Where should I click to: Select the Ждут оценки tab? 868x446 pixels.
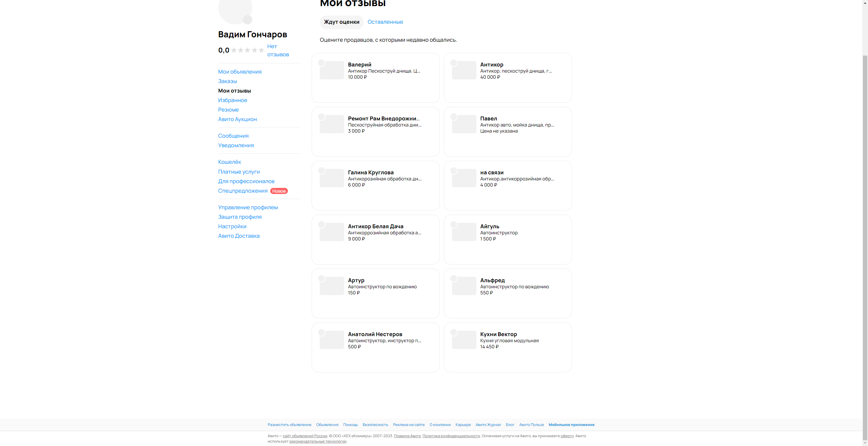tap(341, 22)
